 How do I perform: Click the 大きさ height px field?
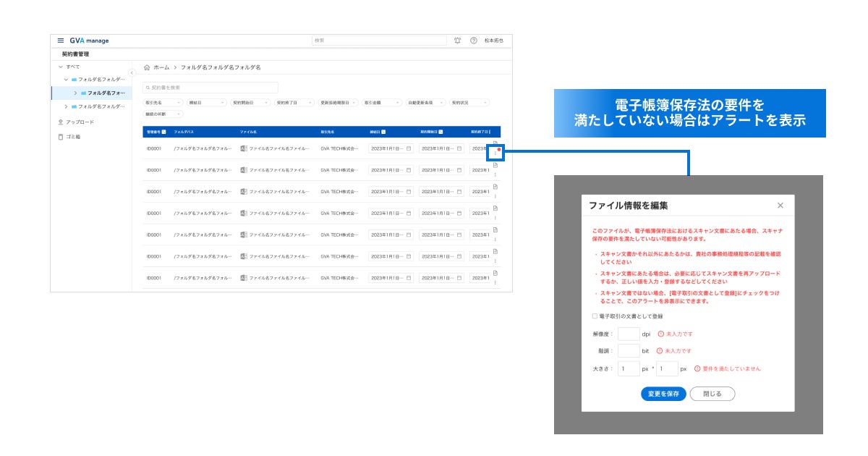(667, 368)
